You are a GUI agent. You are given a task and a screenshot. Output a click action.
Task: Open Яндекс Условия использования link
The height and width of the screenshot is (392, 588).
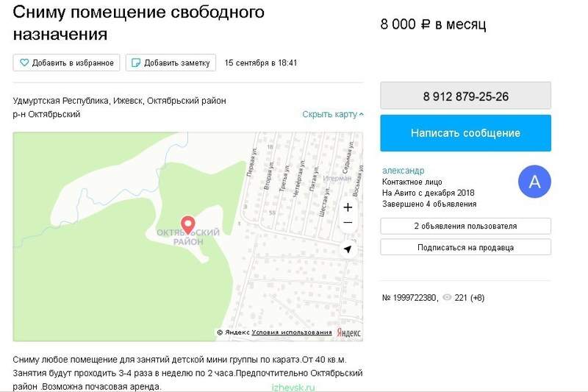292,332
